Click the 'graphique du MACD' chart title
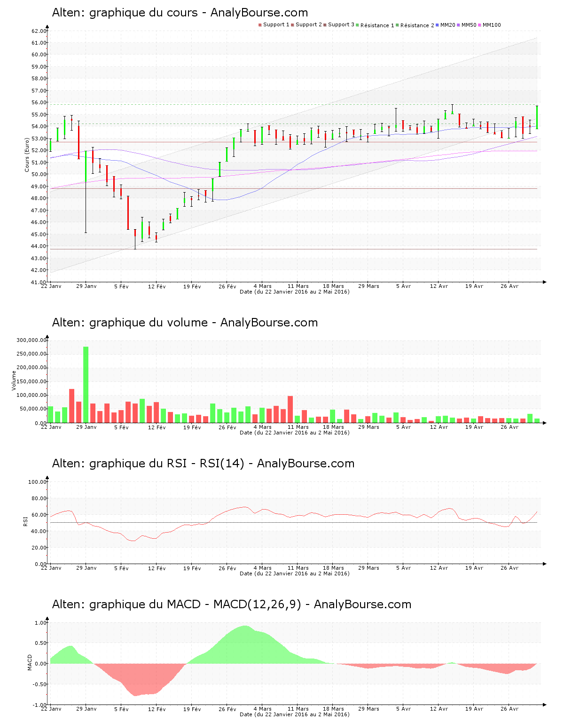 pos(232,604)
